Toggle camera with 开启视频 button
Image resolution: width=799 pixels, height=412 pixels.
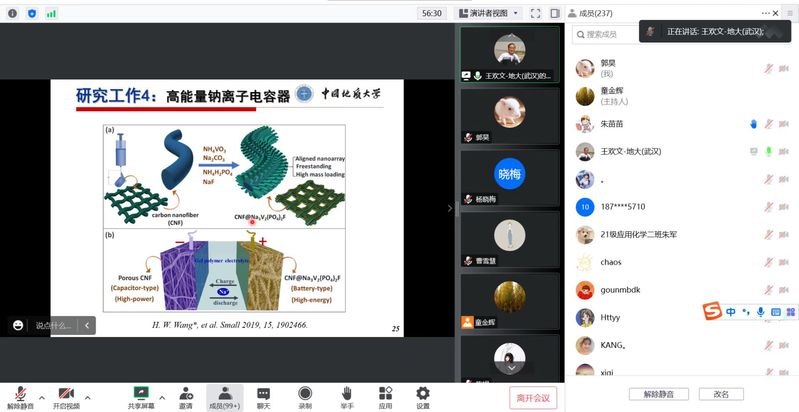(x=66, y=396)
